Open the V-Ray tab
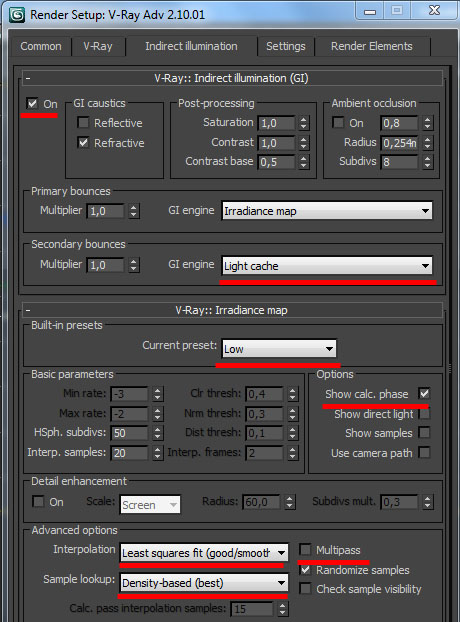 pyautogui.click(x=98, y=46)
